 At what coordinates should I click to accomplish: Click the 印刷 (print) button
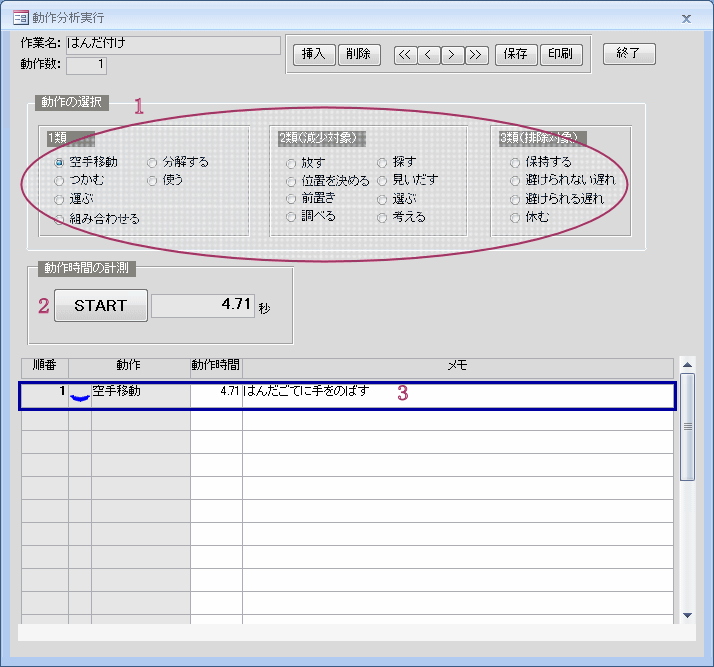coord(561,55)
